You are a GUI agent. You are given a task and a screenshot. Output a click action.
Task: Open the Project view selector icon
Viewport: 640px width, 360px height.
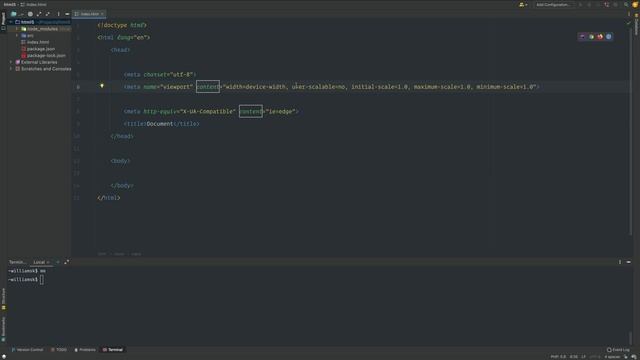tap(13, 14)
